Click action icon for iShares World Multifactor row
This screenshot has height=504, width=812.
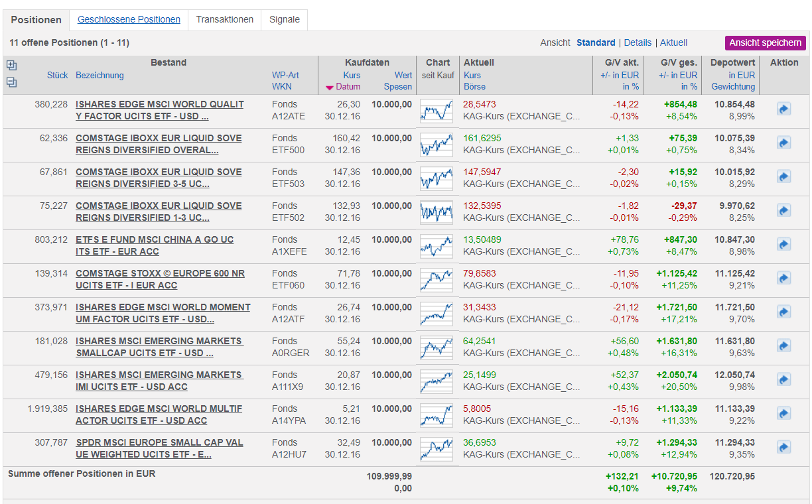click(x=783, y=413)
